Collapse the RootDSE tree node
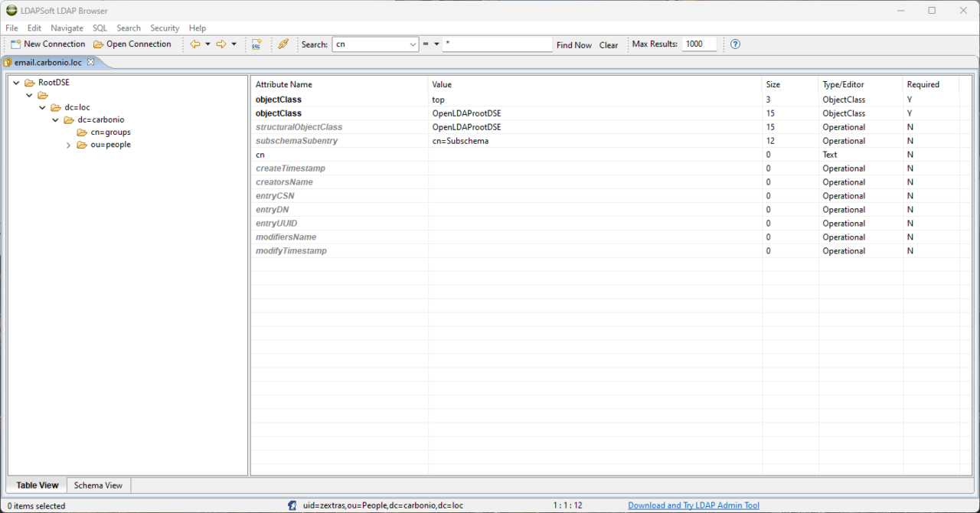 17,83
